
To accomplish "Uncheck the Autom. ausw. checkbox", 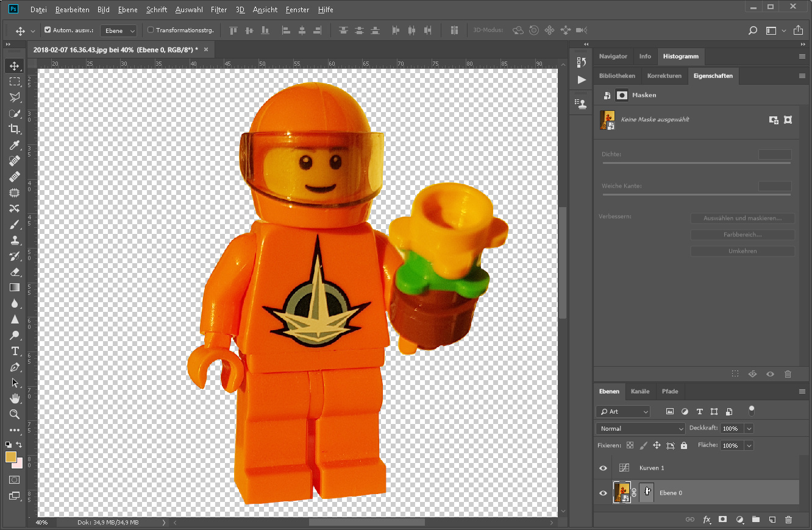I will tap(48, 30).
